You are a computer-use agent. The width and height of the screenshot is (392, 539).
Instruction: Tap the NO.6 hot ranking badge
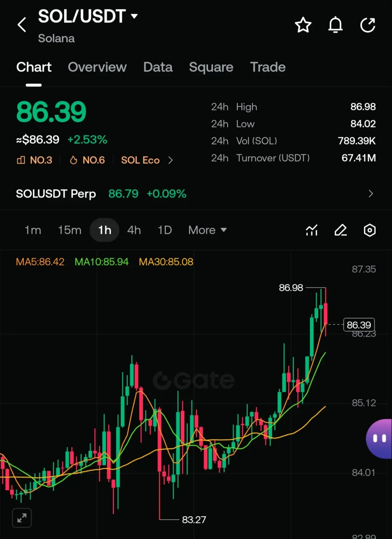tap(87, 160)
